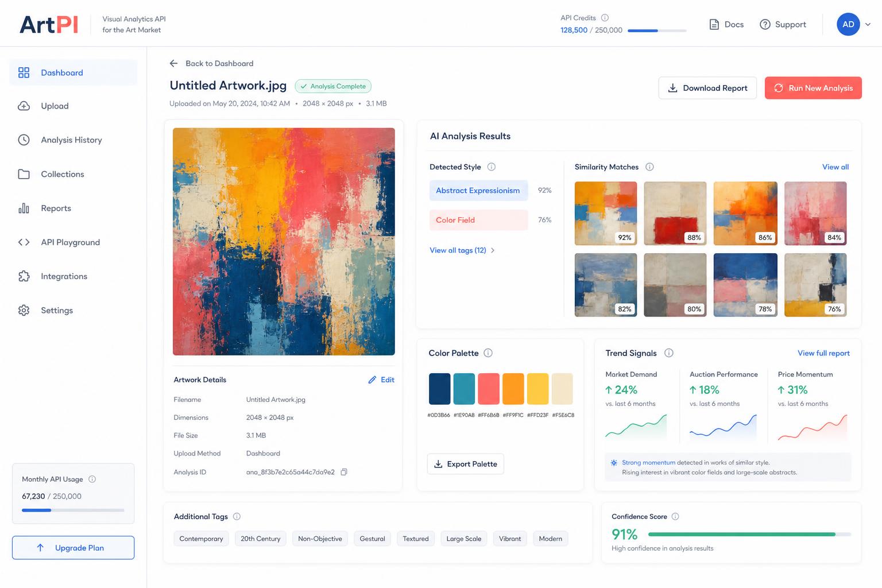Click the info icon beside Trend Signals
The width and height of the screenshot is (882, 588).
(x=669, y=353)
